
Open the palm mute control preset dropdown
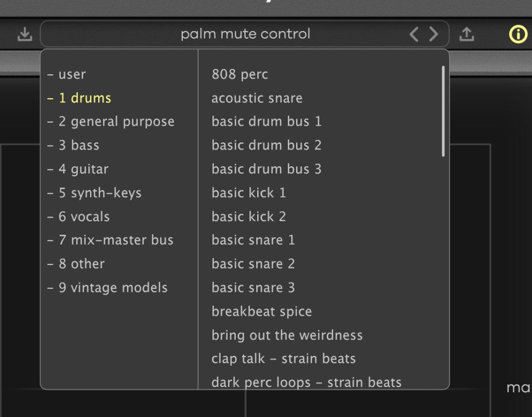pyautogui.click(x=245, y=34)
